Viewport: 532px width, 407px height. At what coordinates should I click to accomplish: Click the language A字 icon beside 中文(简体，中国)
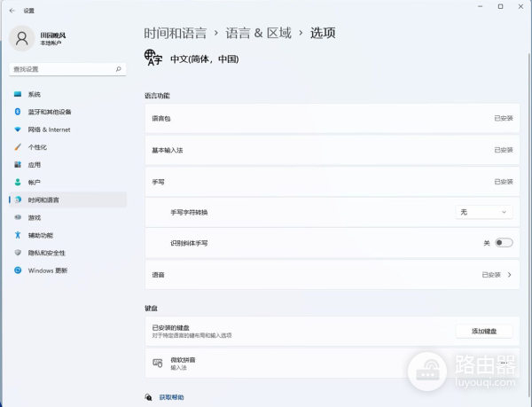(x=153, y=58)
